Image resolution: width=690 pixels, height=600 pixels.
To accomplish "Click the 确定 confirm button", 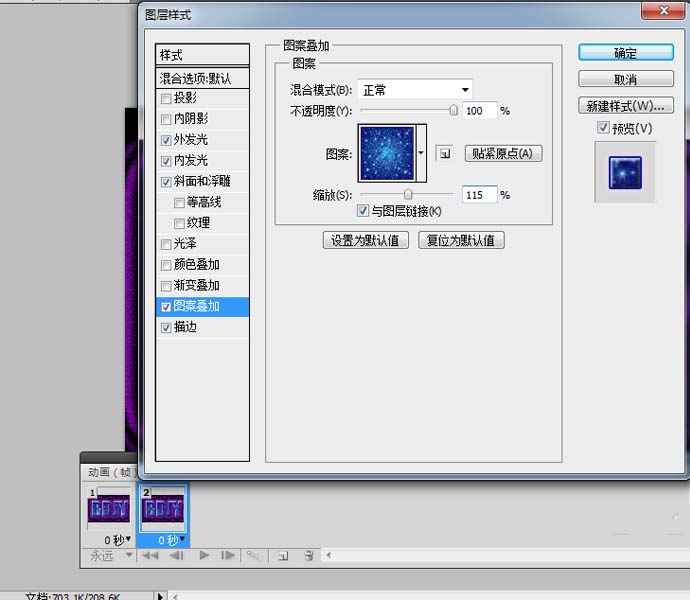I will (625, 53).
